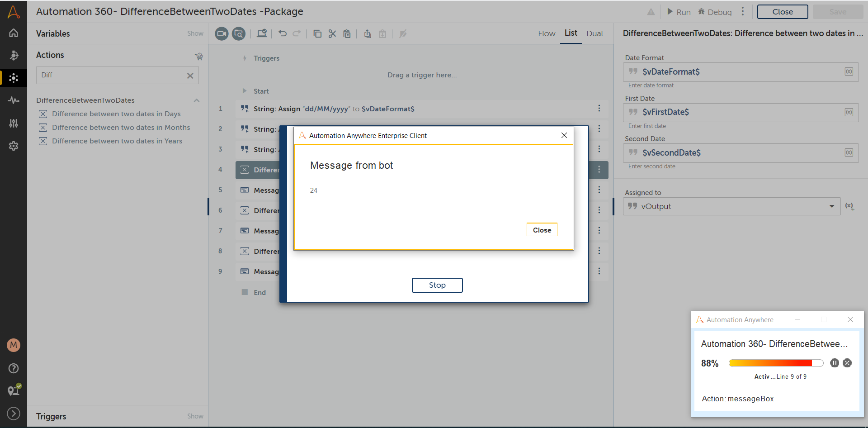This screenshot has height=428, width=868.
Task: Pause the bot run in progress window
Action: point(835,363)
